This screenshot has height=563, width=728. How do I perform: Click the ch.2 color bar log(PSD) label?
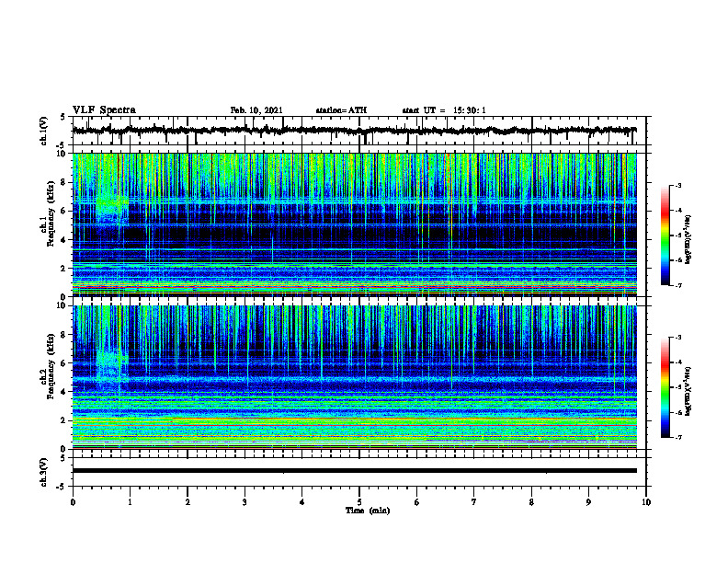coord(688,391)
